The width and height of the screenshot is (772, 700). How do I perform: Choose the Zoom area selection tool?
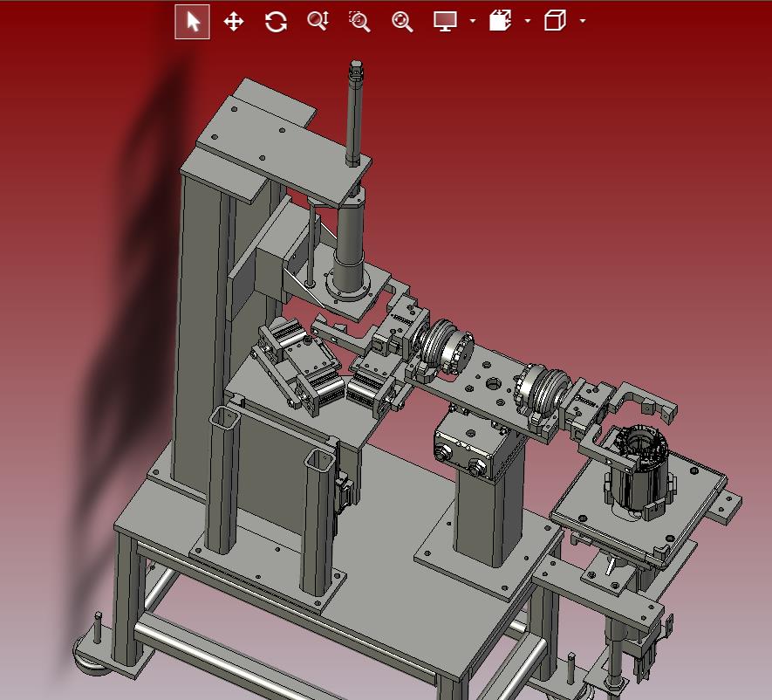pos(360,22)
